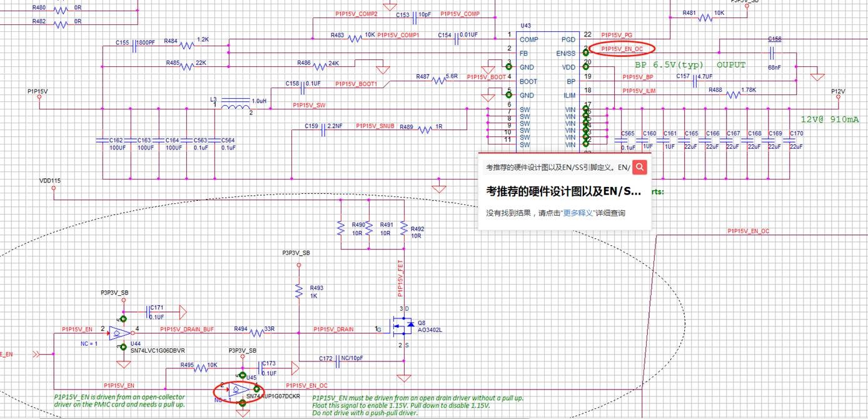Click the VDD115 power net label
This screenshot has height=419, width=868.
50,181
